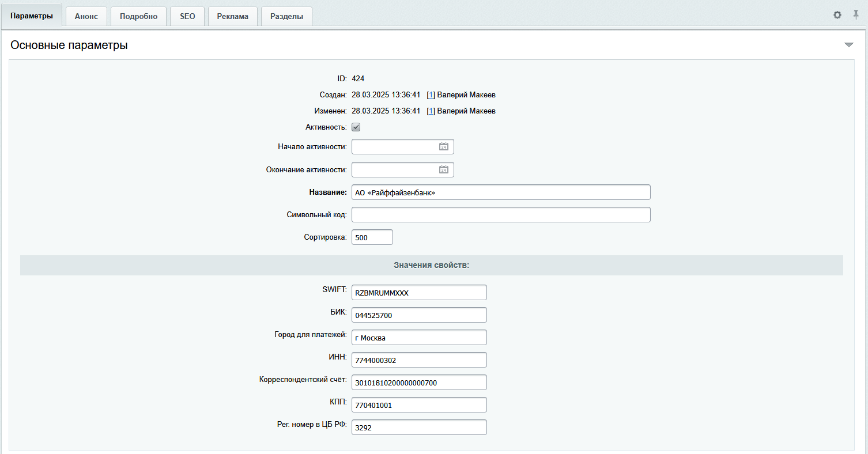
Task: Open the Разделы tab
Action: (287, 16)
